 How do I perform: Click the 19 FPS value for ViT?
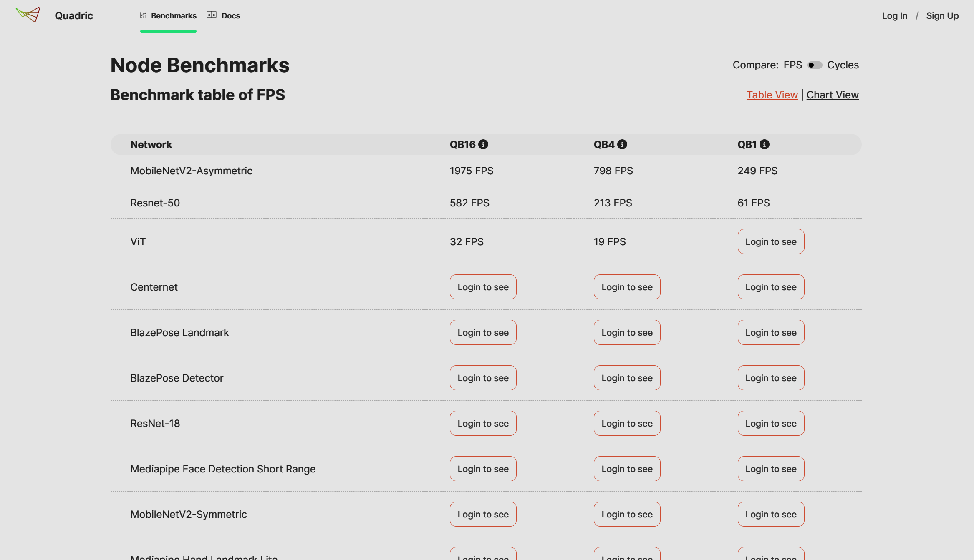[x=609, y=242]
